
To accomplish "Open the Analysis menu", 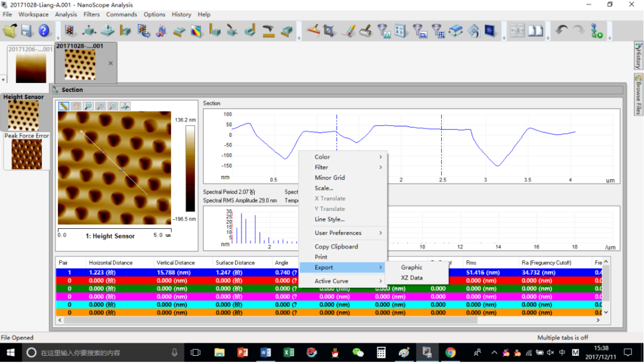I will (66, 14).
